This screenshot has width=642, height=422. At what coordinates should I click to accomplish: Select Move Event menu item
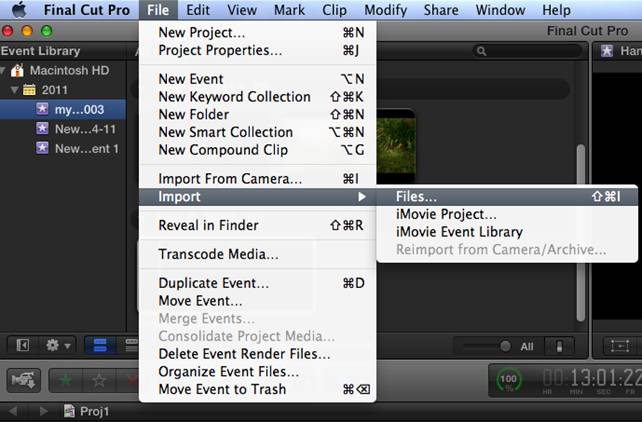(x=258, y=301)
